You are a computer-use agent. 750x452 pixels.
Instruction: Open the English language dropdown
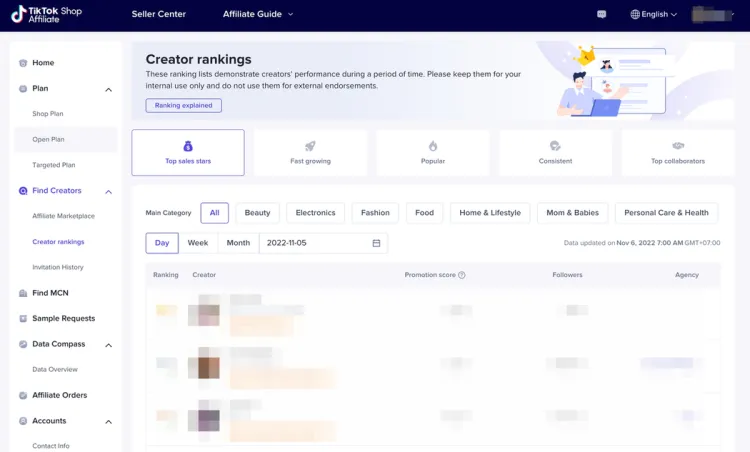click(653, 14)
